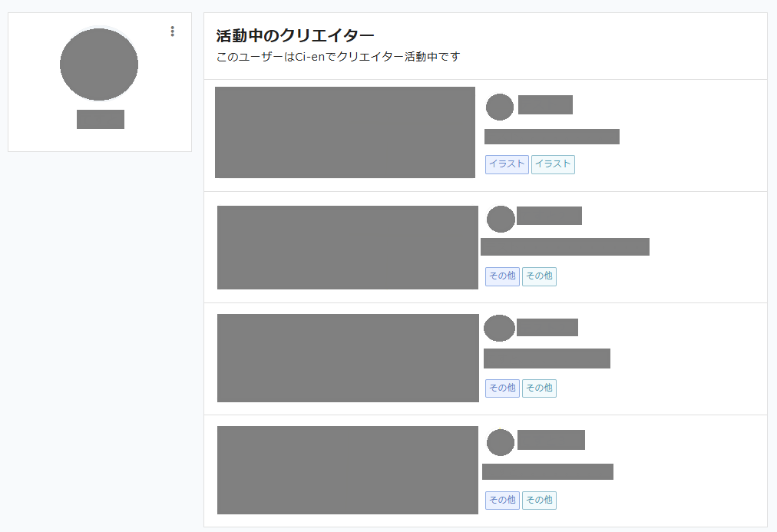Open the three-dot menu on the profile card
This screenshot has width=777, height=532.
[172, 31]
